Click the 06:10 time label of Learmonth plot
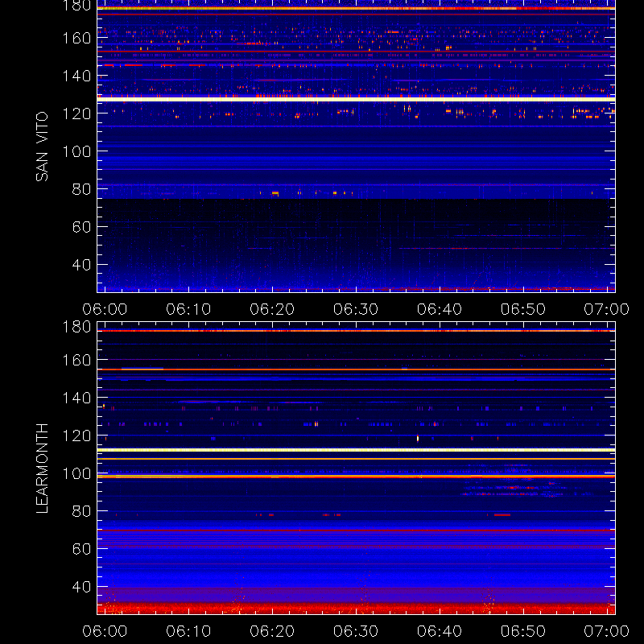The height and width of the screenshot is (644, 644). pos(188,631)
